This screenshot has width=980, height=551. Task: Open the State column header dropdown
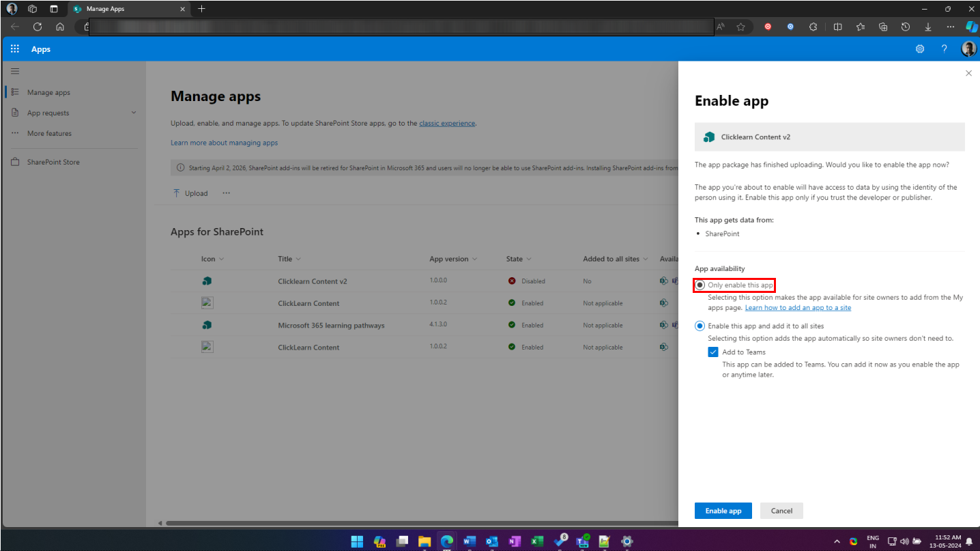pos(519,259)
